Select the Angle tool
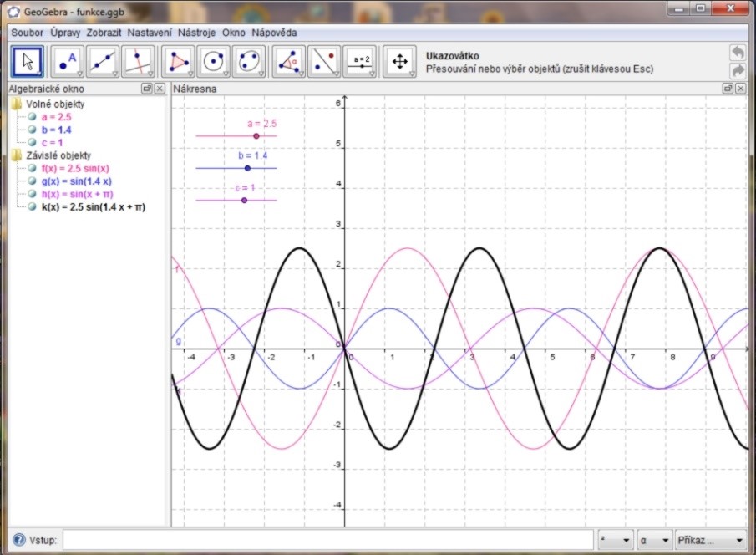Viewport: 756px width, 555px height. (x=290, y=62)
